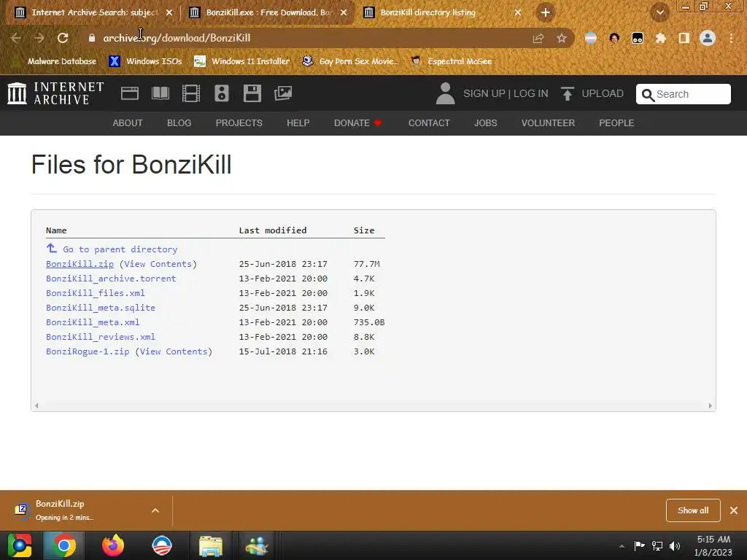Image resolution: width=747 pixels, height=560 pixels.
Task: Open BonziKill_meta.sqlite link
Action: coord(101,308)
